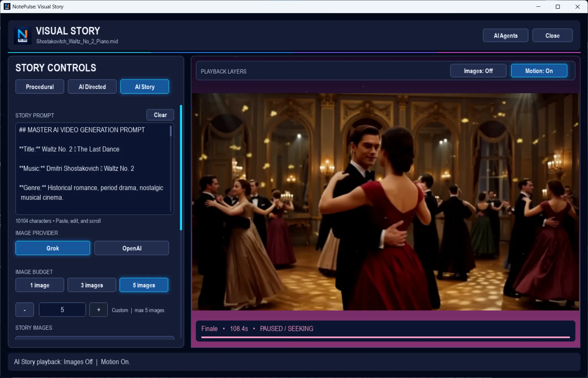Close the NotePulse window
588x378 pixels.
pos(578,6)
